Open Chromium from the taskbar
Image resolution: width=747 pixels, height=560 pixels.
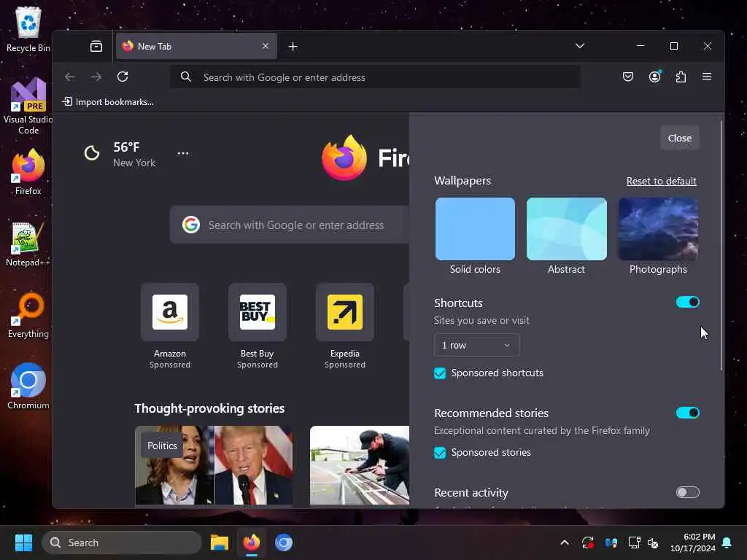tap(284, 542)
